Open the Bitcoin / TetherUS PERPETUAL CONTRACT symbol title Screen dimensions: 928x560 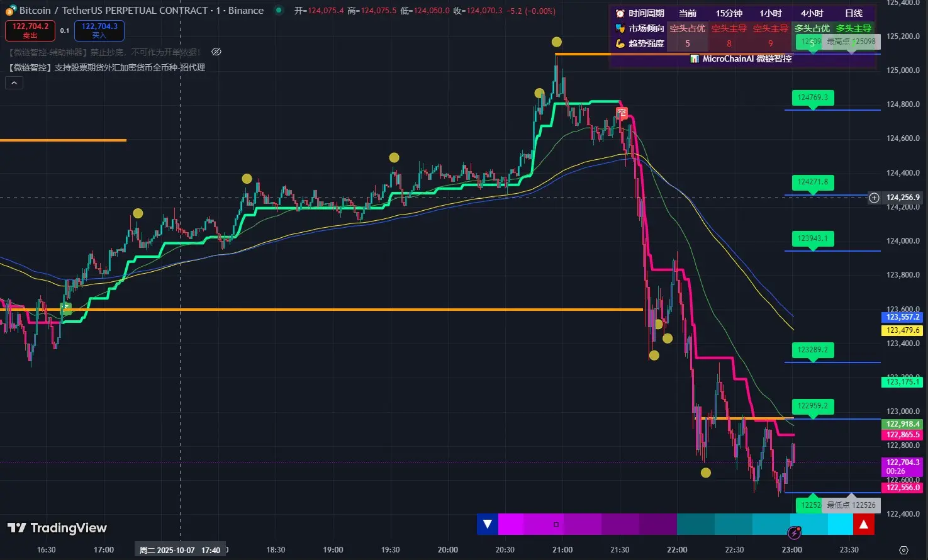142,11
